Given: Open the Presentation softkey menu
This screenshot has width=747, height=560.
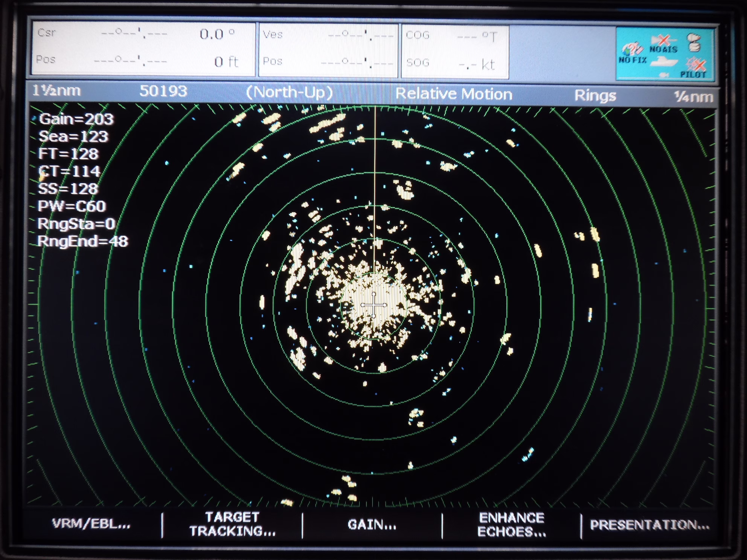Looking at the screenshot, I should click(x=649, y=525).
